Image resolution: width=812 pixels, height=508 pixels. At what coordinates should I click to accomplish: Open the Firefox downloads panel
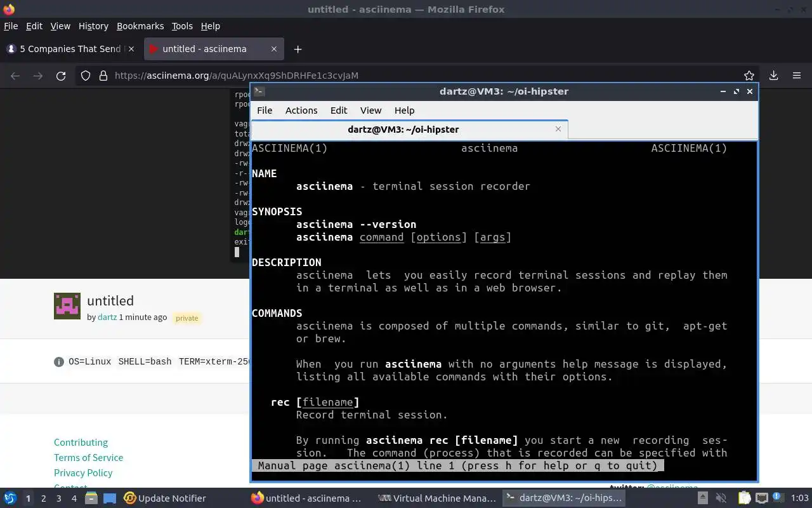click(773, 76)
